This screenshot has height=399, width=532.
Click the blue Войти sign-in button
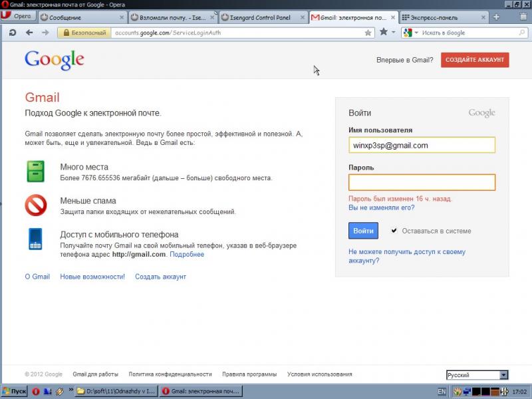point(363,231)
